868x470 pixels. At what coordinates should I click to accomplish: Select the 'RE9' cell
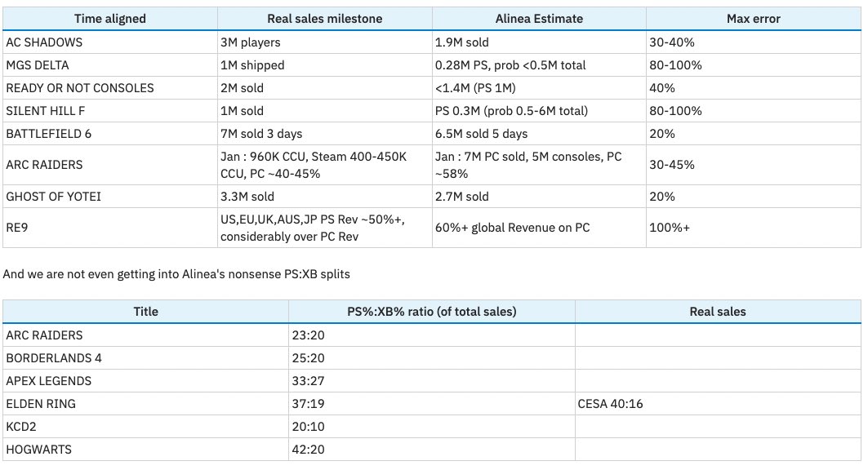[x=110, y=228]
